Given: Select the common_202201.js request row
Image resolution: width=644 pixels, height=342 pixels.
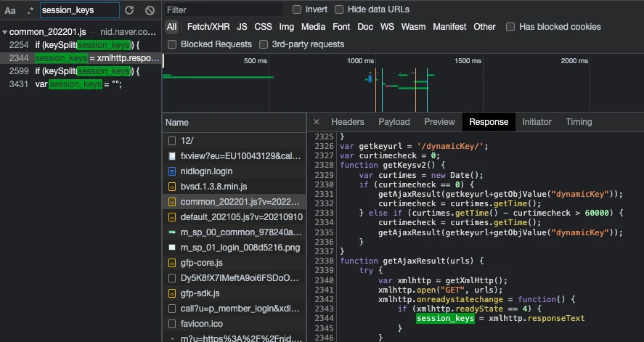Looking at the screenshot, I should point(234,202).
